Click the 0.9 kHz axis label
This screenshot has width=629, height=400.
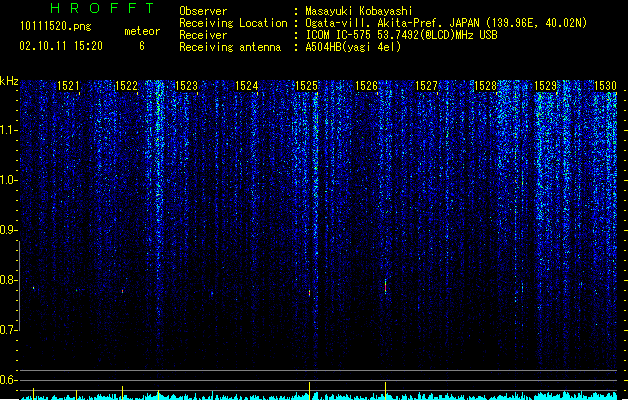[x=9, y=230]
